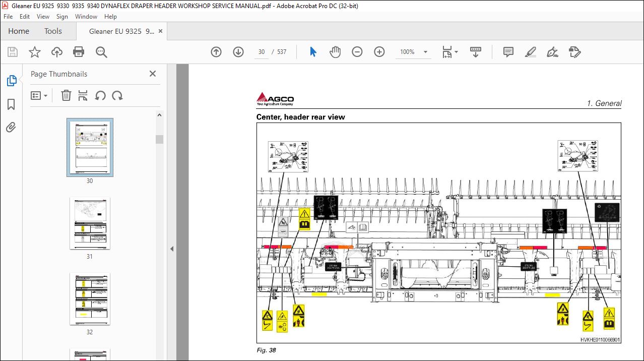
Task: Delete selected page with the trash icon
Action: [x=66, y=95]
